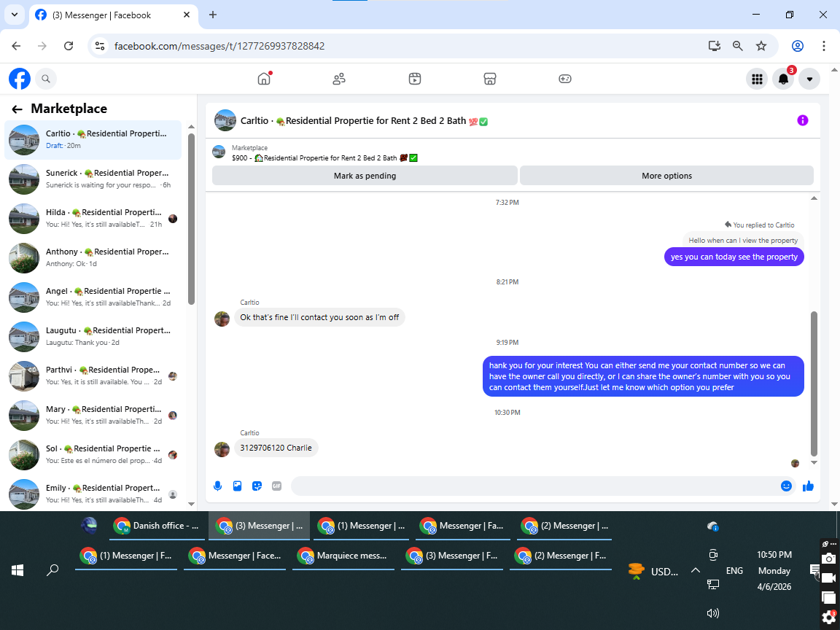
Task: Open volume speaker tray icon
Action: [x=713, y=613]
